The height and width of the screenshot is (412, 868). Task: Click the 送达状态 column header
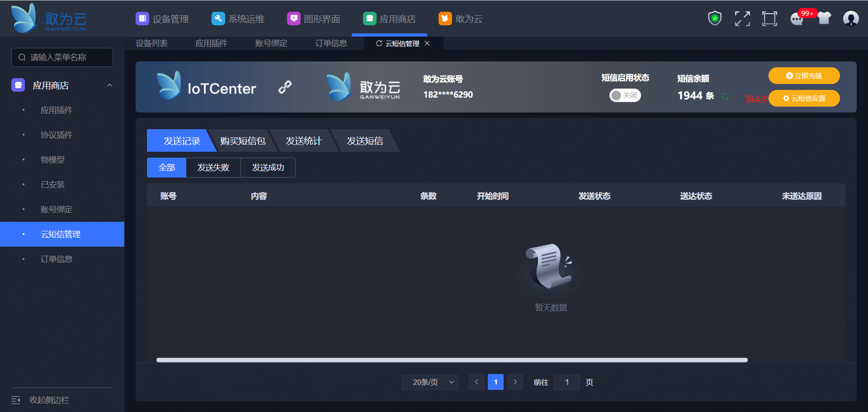[x=696, y=196]
